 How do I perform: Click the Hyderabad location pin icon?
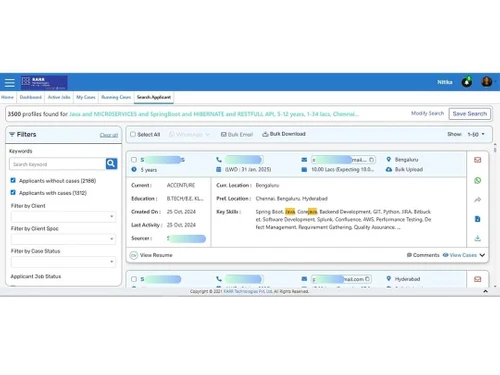point(388,278)
